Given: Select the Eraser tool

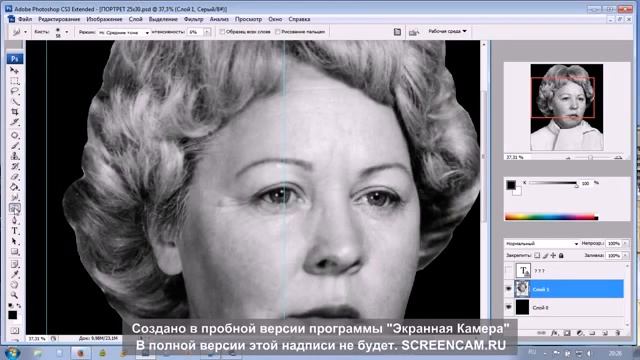Looking at the screenshot, I should (14, 177).
